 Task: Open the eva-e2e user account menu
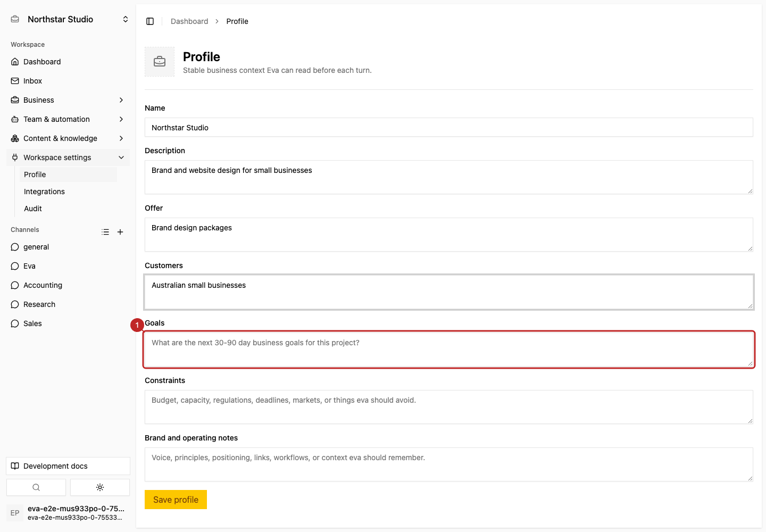tap(68, 513)
